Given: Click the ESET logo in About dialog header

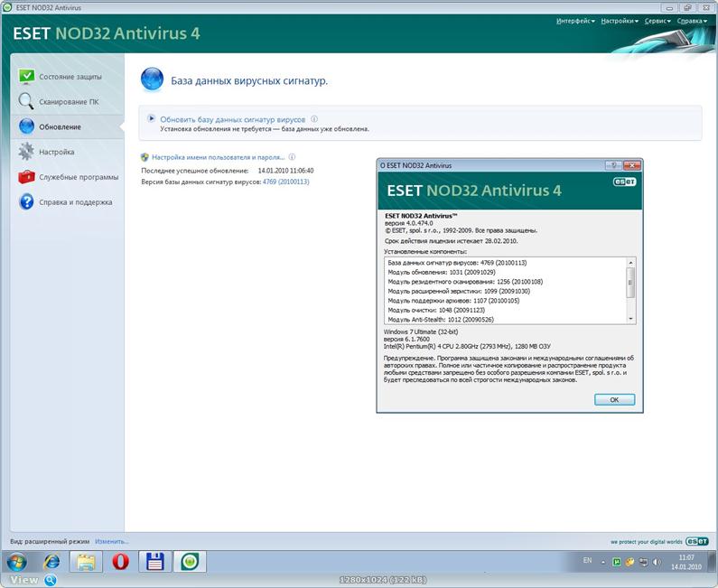Looking at the screenshot, I should (x=625, y=182).
